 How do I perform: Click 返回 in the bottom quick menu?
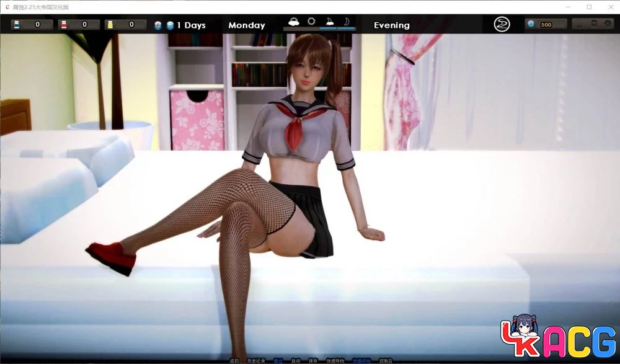click(234, 361)
